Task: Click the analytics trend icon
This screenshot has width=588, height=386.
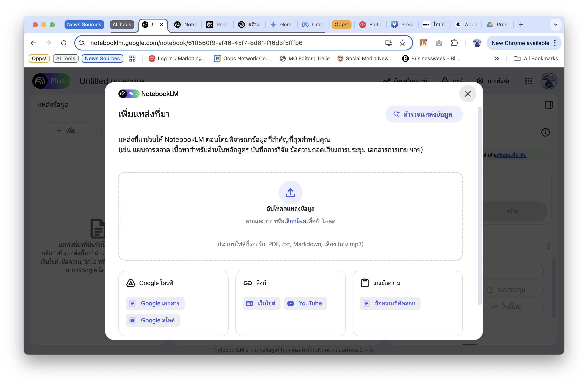Action: (387, 80)
